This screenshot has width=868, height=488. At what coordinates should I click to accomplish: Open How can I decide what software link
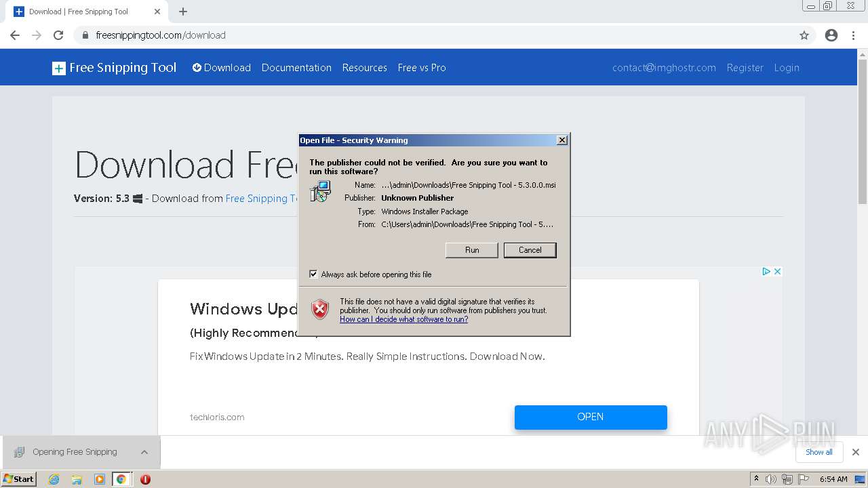pos(403,319)
